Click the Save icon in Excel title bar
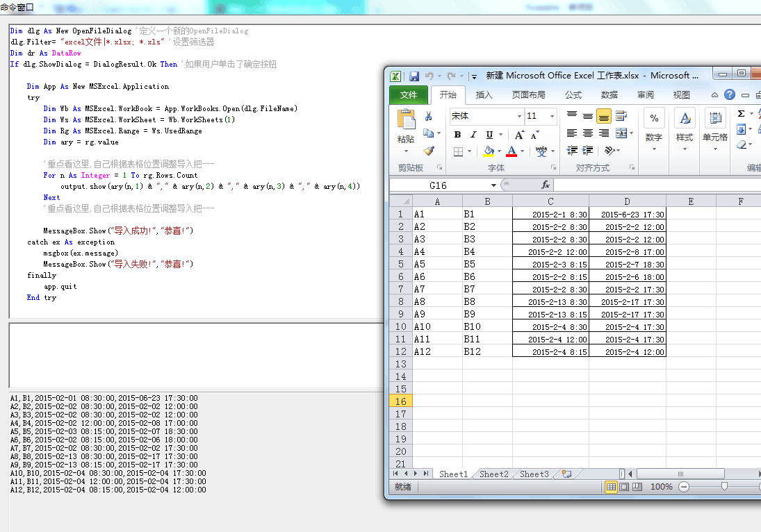Image resolution: width=761 pixels, height=532 pixels. point(414,76)
